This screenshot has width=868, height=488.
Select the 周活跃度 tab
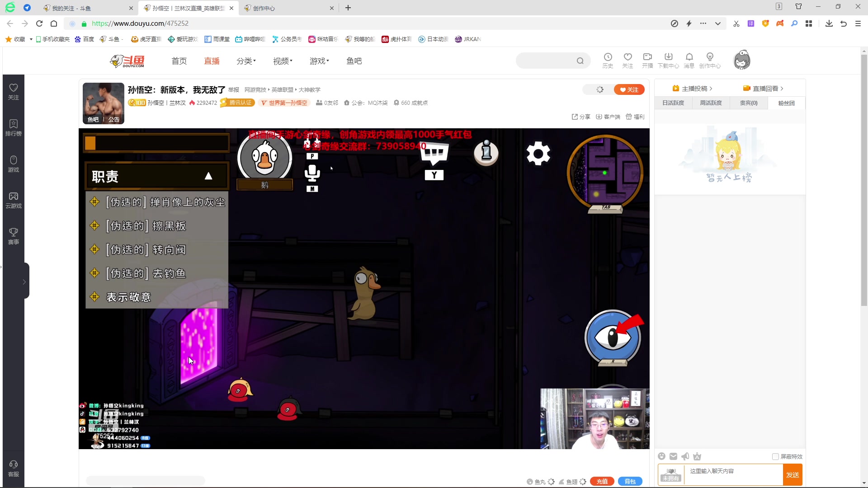711,103
